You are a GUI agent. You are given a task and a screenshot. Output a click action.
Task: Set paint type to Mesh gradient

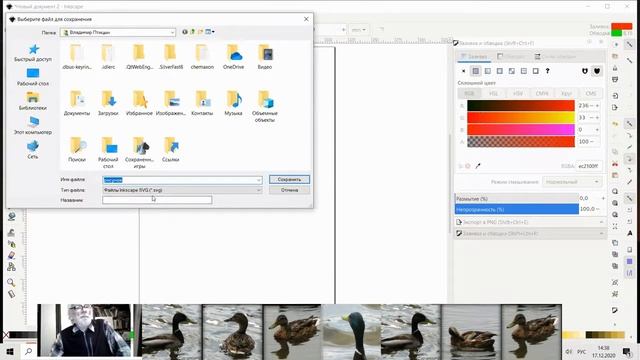[512, 71]
